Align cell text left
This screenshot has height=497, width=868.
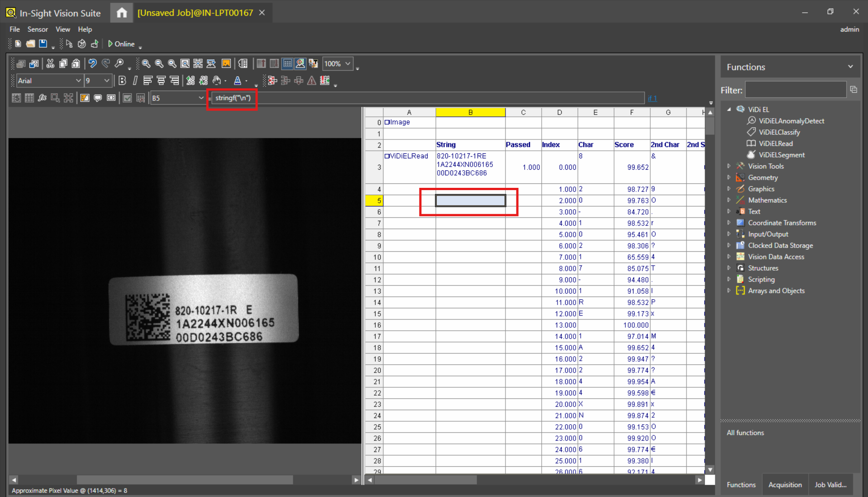pyautogui.click(x=148, y=81)
